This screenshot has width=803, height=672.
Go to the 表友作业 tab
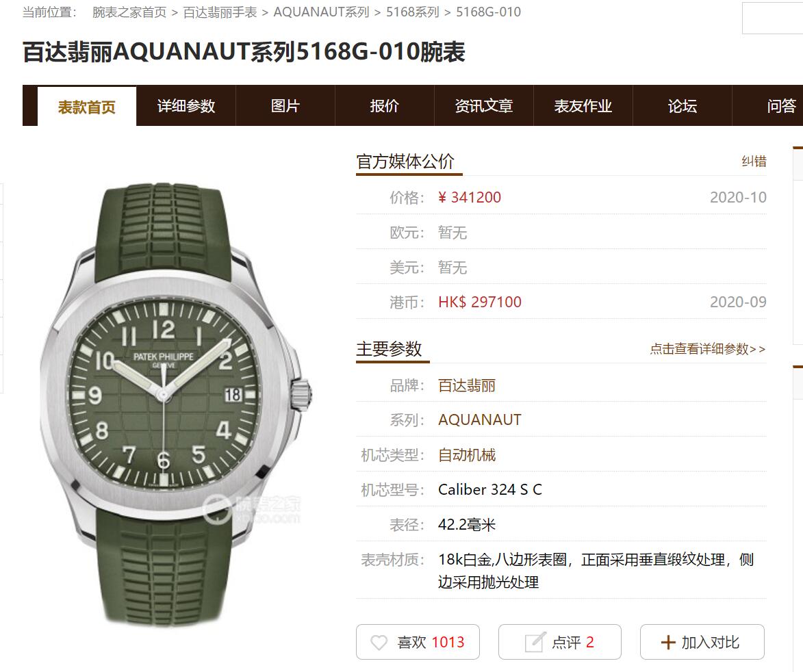(x=583, y=106)
